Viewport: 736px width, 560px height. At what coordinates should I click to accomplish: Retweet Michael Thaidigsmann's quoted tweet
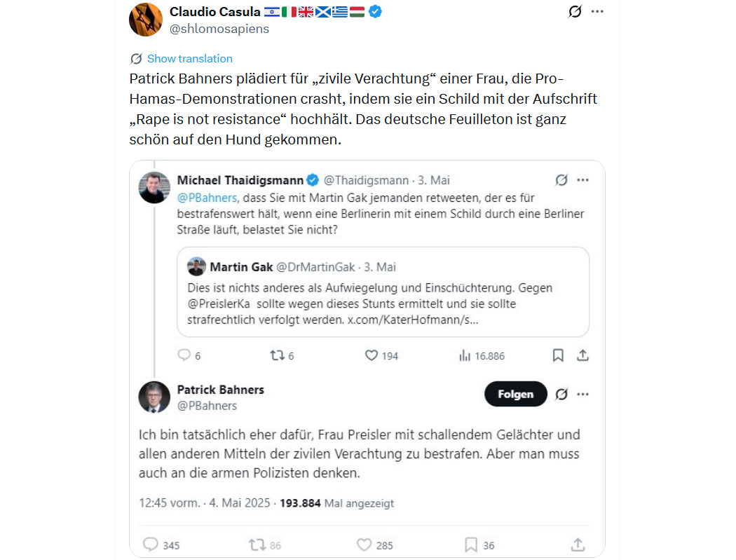coord(278,355)
